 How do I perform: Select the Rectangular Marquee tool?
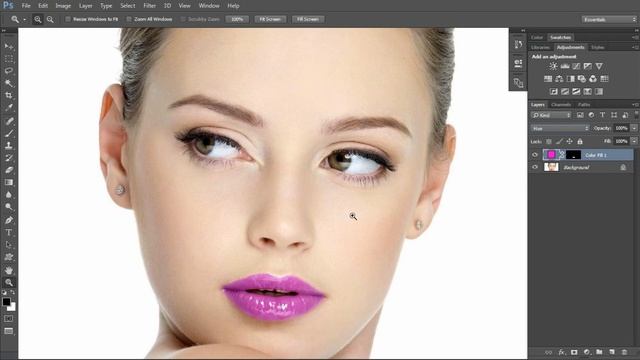coord(9,59)
